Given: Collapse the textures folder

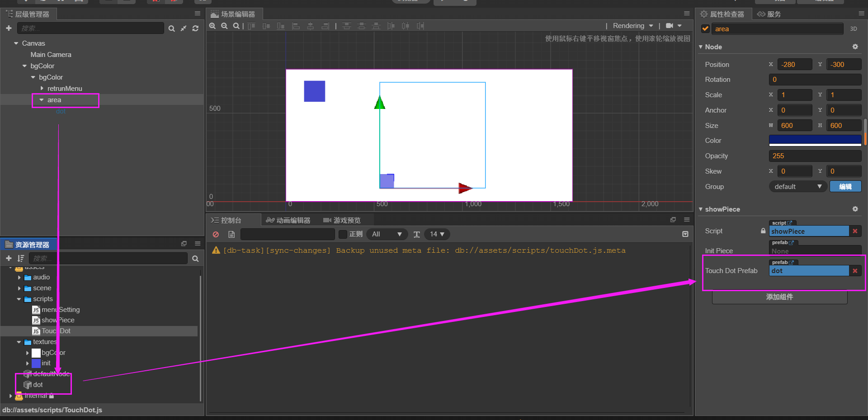Looking at the screenshot, I should [19, 342].
